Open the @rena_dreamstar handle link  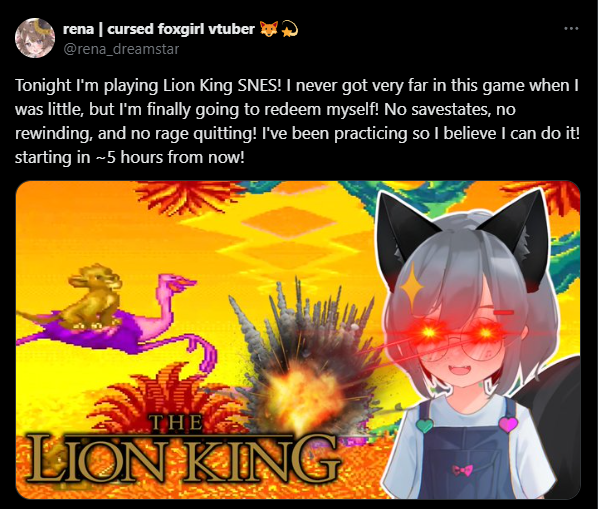point(121,49)
